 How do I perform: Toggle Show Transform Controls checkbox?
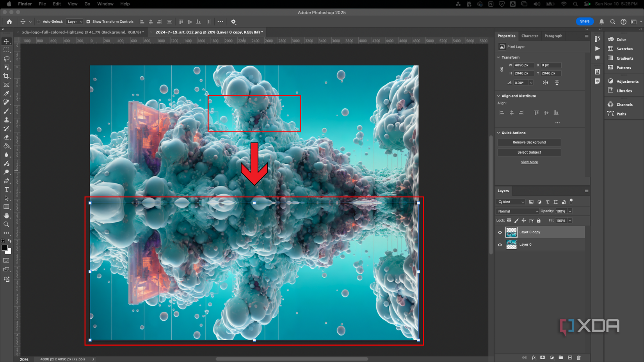pos(88,22)
